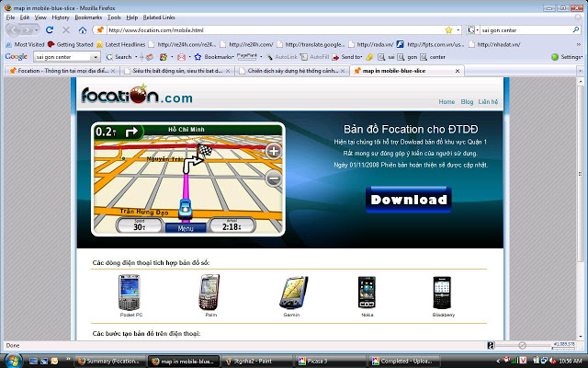Switch to Picasa 3 in taskbar
Viewport: 588px width, 368px height.
[331, 362]
